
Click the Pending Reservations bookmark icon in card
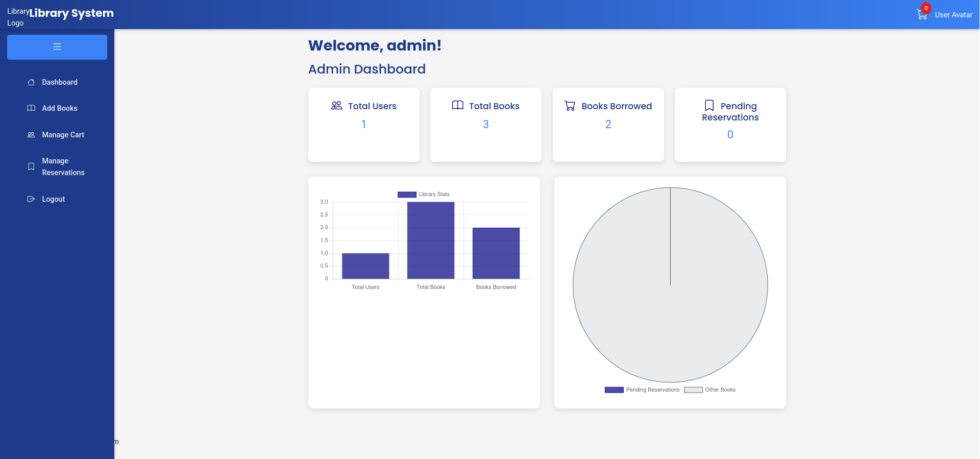click(709, 106)
